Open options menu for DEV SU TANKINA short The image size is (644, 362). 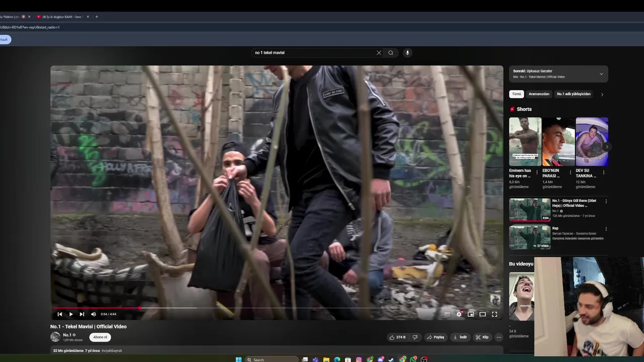point(603,172)
